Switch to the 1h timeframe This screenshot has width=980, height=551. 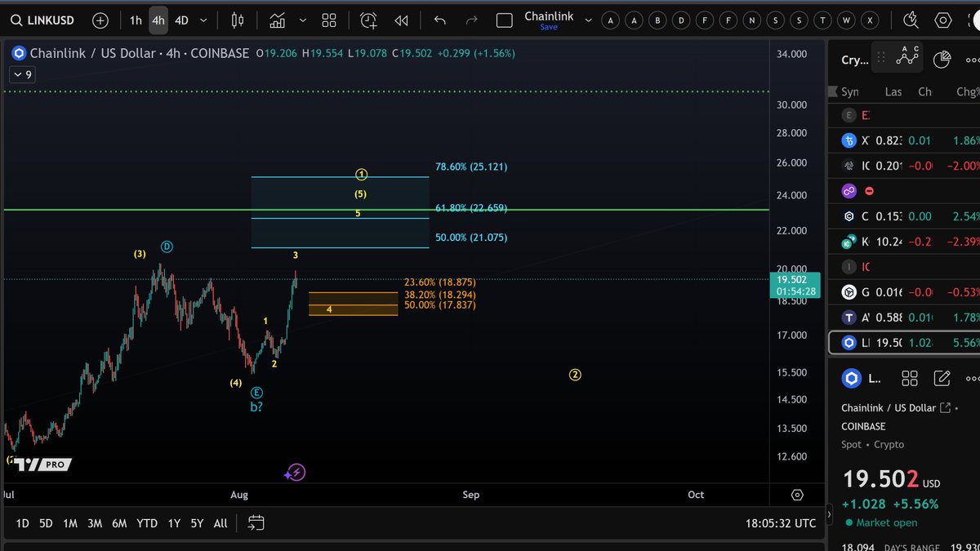tap(136, 20)
